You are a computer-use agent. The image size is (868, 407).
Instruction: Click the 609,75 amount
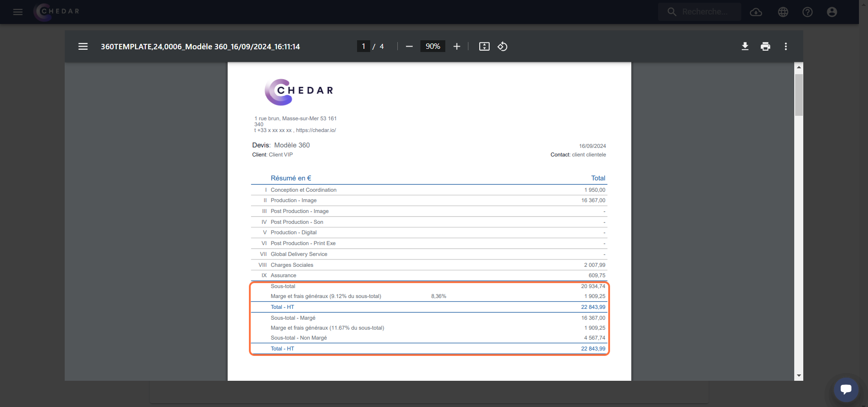597,275
